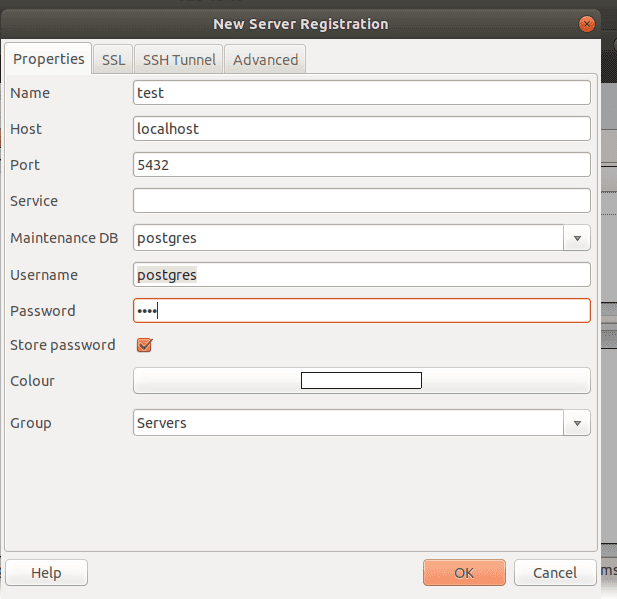Click the Password field

pyautogui.click(x=361, y=311)
